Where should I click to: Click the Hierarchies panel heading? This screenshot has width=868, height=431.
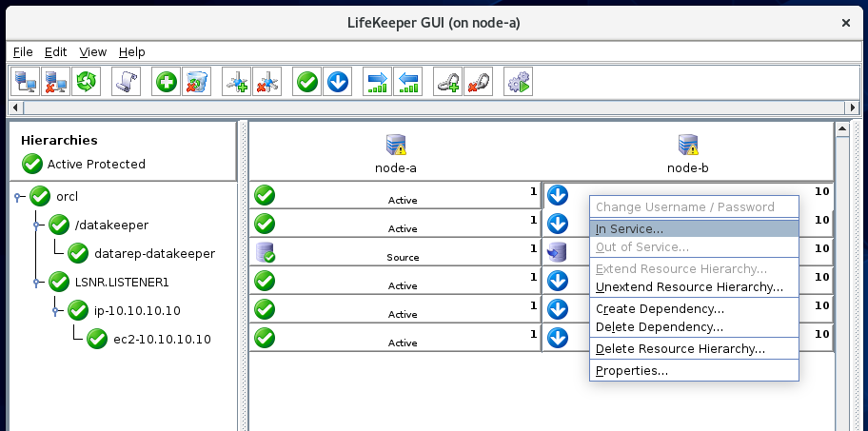point(59,141)
